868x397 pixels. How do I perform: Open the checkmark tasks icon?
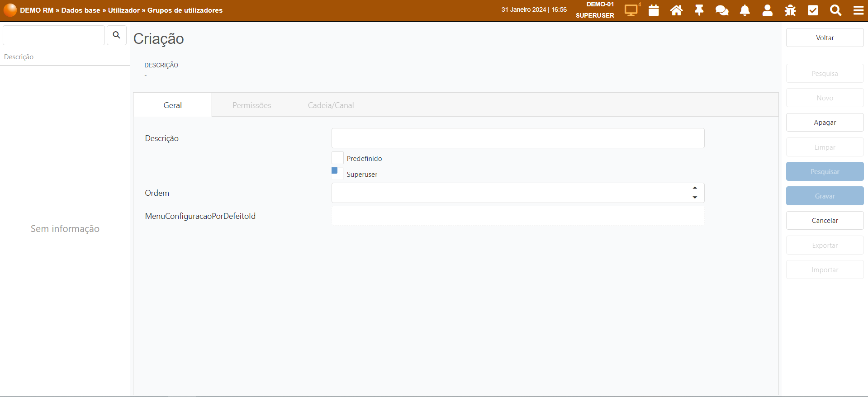click(x=813, y=10)
